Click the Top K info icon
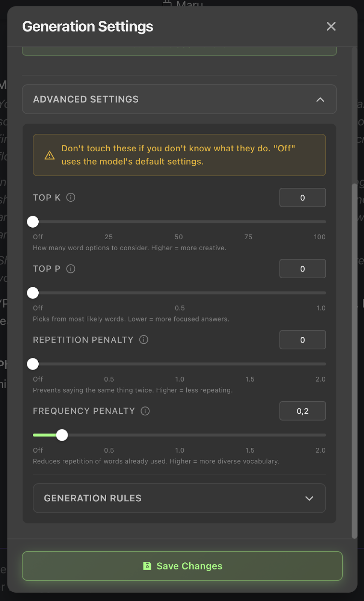The height and width of the screenshot is (601, 364). coord(71,198)
